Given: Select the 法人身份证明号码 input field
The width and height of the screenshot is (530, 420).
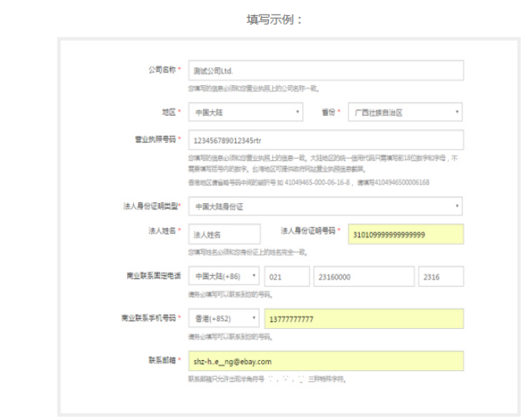Looking at the screenshot, I should 405,234.
